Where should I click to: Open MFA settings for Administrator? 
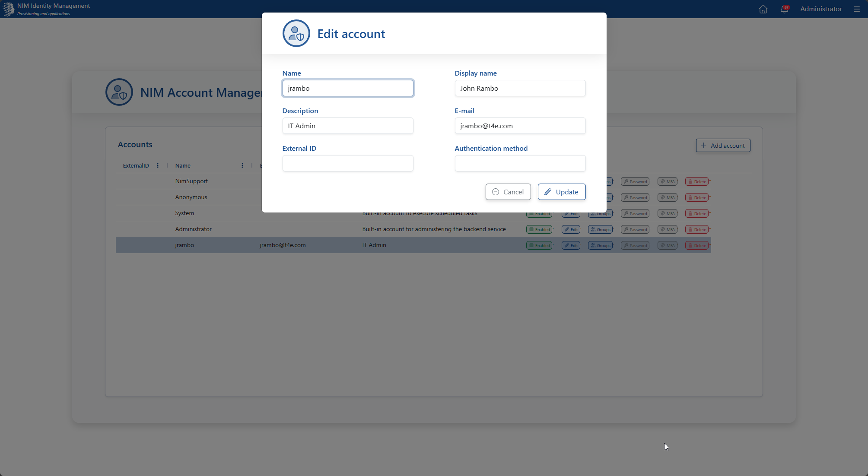tap(668, 229)
